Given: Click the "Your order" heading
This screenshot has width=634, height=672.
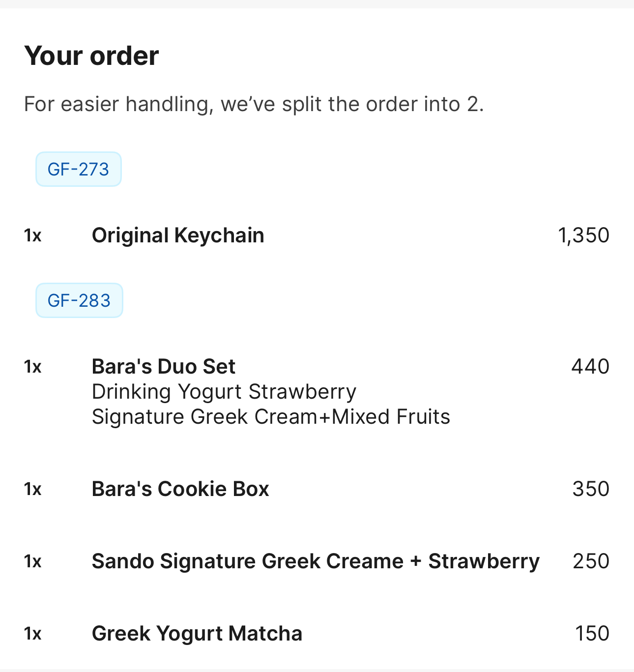Looking at the screenshot, I should (91, 56).
